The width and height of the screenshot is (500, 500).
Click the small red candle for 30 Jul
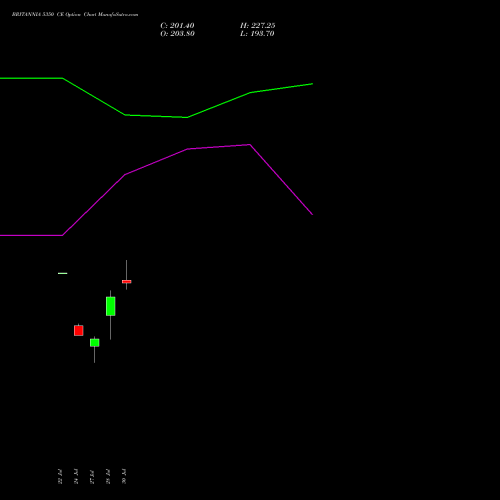coord(127,281)
